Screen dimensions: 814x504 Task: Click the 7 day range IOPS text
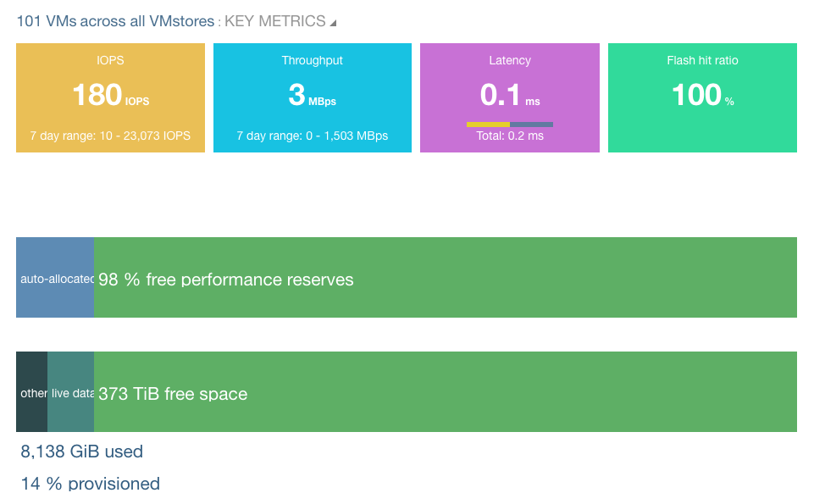[x=110, y=136]
